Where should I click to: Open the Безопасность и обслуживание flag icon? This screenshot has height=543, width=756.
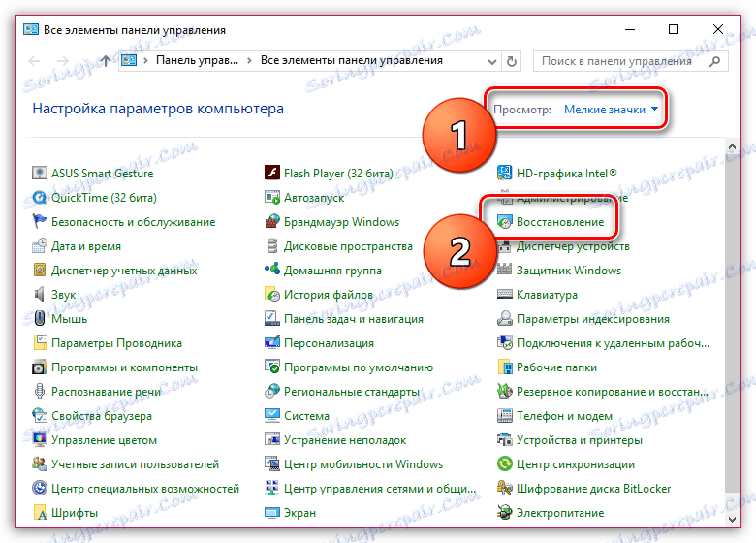[39, 221]
